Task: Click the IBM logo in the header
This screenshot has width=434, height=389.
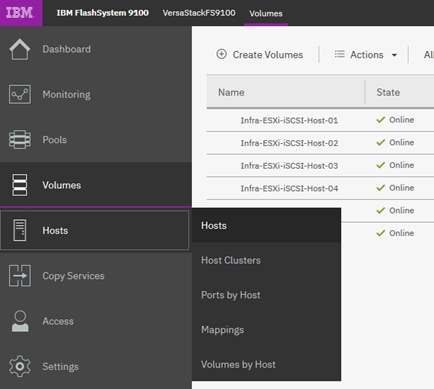Action: pyautogui.click(x=20, y=13)
